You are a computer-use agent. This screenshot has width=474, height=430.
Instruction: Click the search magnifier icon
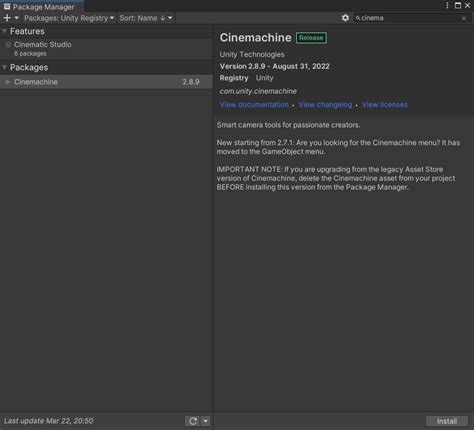(358, 18)
